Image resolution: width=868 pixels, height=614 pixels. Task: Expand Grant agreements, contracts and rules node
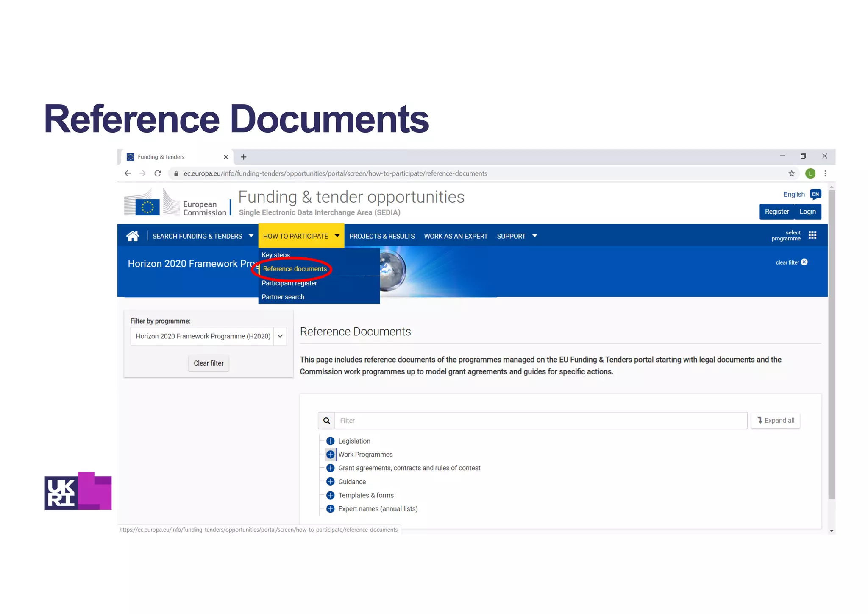tap(331, 468)
